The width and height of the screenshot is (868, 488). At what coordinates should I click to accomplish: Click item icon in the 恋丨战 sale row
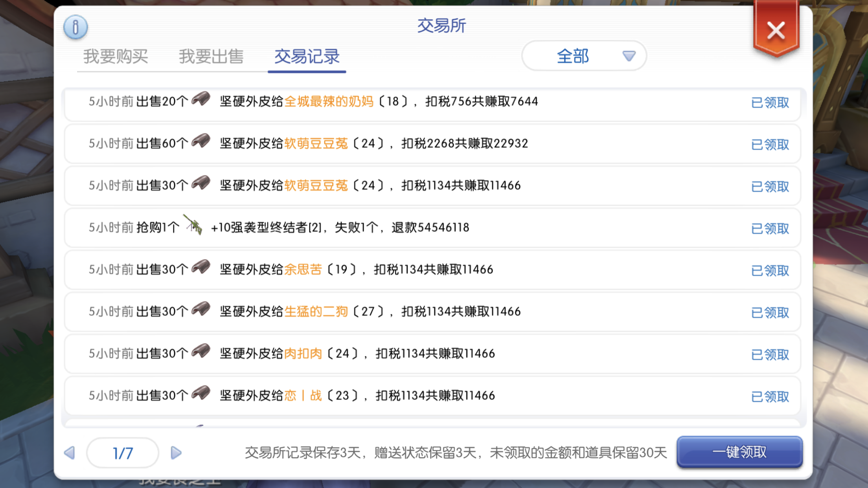tap(201, 393)
